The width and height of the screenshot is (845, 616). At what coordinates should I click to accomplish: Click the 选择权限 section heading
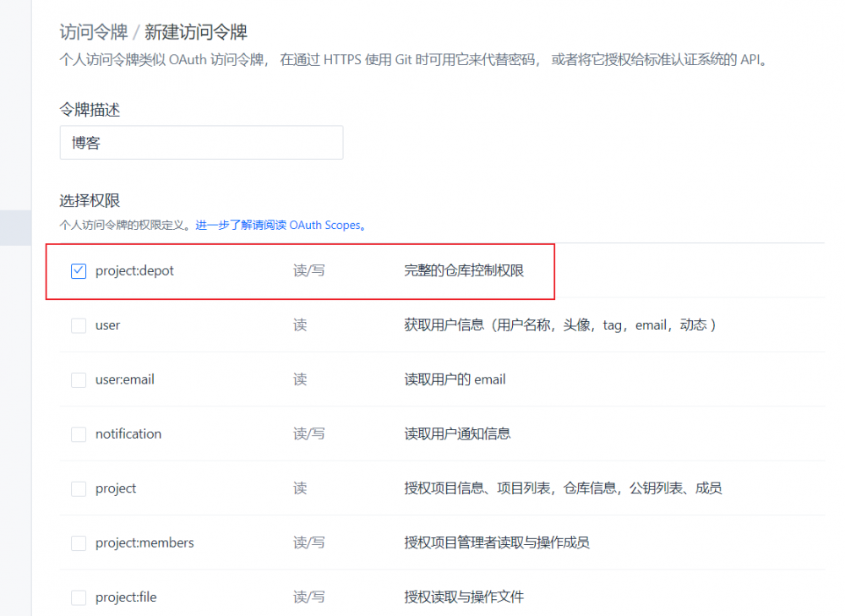[90, 201]
